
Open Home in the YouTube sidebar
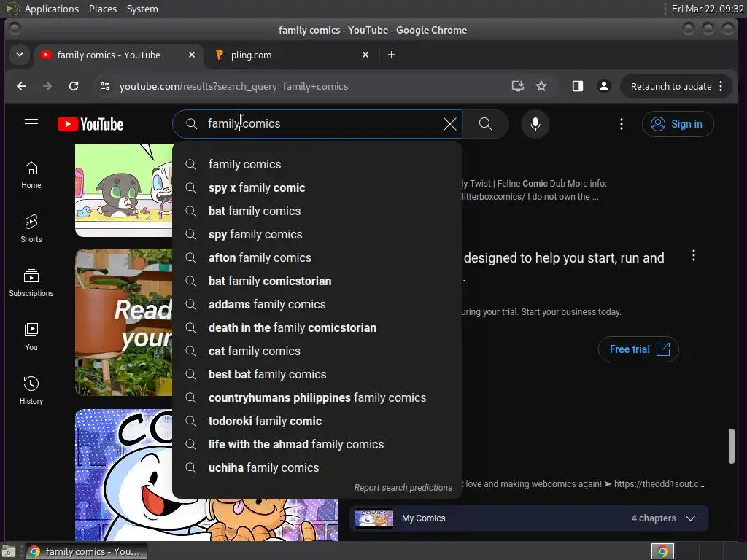[x=31, y=175]
